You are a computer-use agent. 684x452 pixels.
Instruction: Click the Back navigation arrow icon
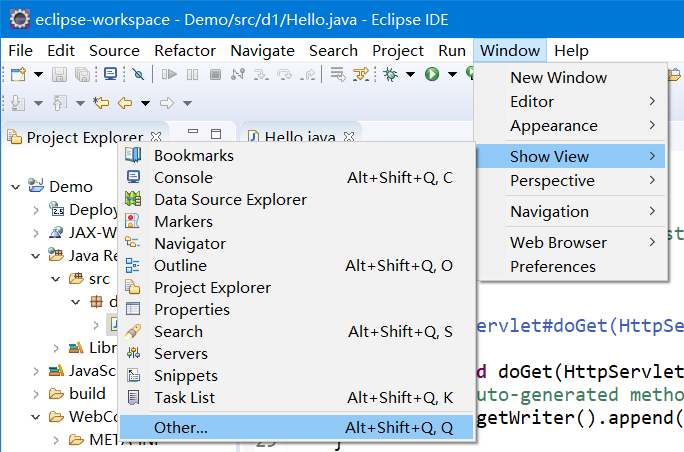tap(125, 103)
